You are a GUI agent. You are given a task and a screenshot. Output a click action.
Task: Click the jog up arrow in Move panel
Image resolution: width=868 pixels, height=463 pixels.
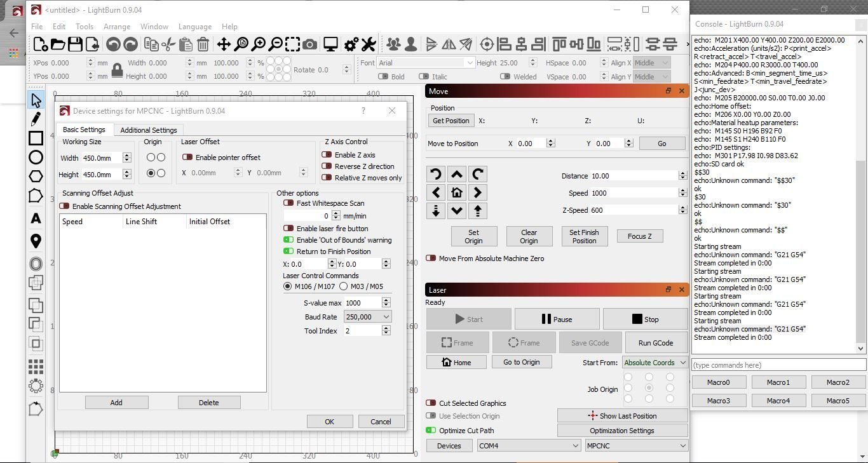[x=456, y=174]
